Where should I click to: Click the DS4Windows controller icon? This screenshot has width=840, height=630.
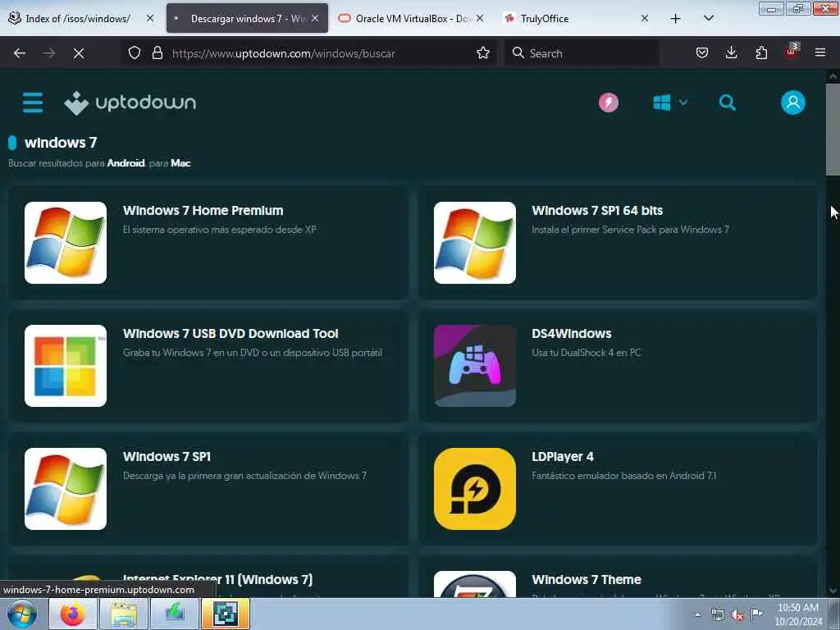pyautogui.click(x=475, y=366)
